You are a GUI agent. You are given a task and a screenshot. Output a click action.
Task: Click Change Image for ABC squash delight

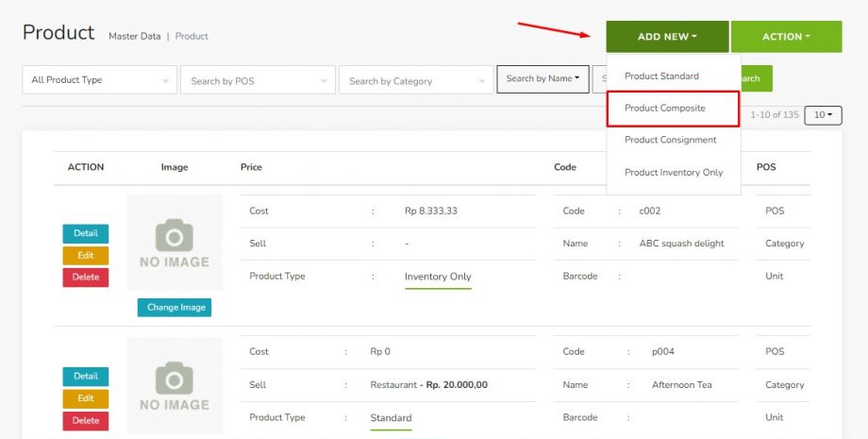click(175, 307)
